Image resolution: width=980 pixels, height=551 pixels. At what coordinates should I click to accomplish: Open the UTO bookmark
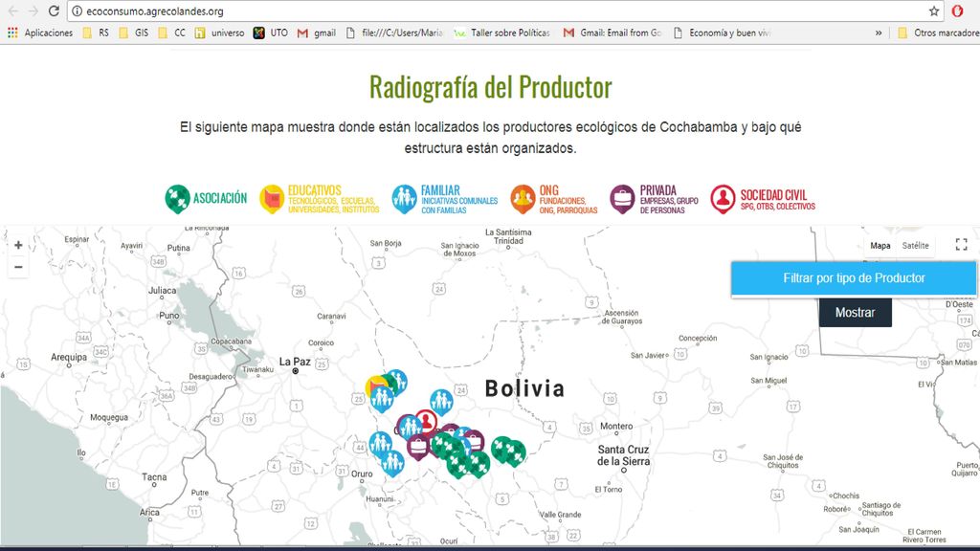pyautogui.click(x=271, y=33)
